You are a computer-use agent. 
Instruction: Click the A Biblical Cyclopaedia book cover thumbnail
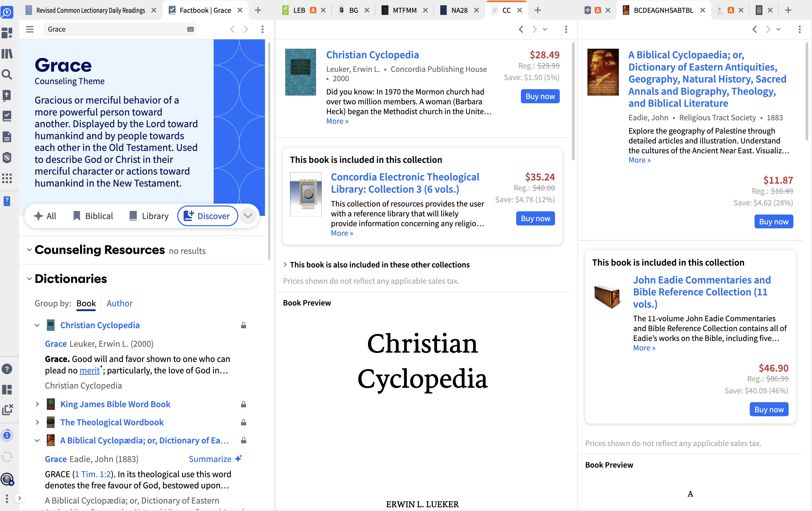[x=603, y=72]
